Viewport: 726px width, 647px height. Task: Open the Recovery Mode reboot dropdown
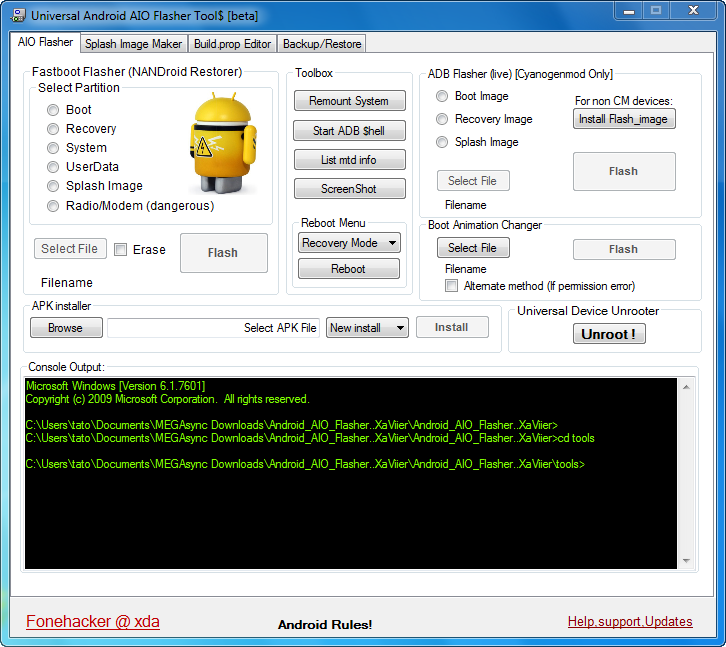click(x=350, y=243)
